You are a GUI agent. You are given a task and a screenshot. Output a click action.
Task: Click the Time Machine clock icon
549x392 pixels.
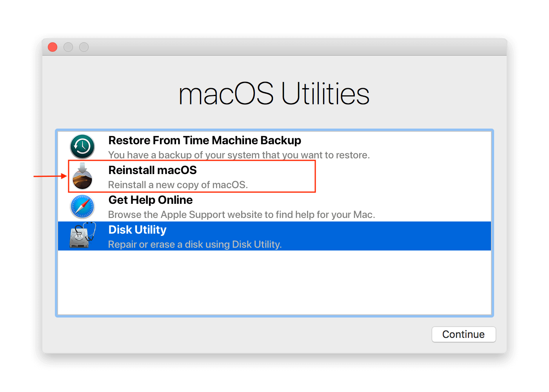click(x=82, y=146)
